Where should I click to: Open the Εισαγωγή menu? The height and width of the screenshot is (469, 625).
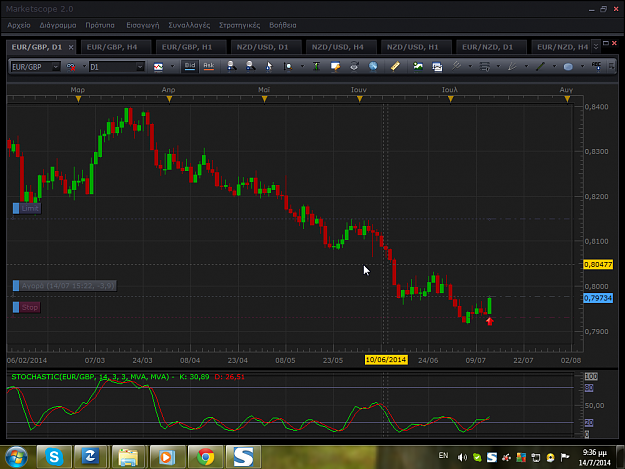click(143, 25)
